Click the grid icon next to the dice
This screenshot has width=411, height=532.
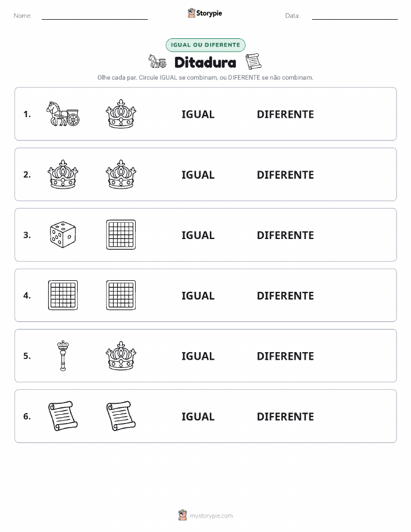click(x=121, y=235)
